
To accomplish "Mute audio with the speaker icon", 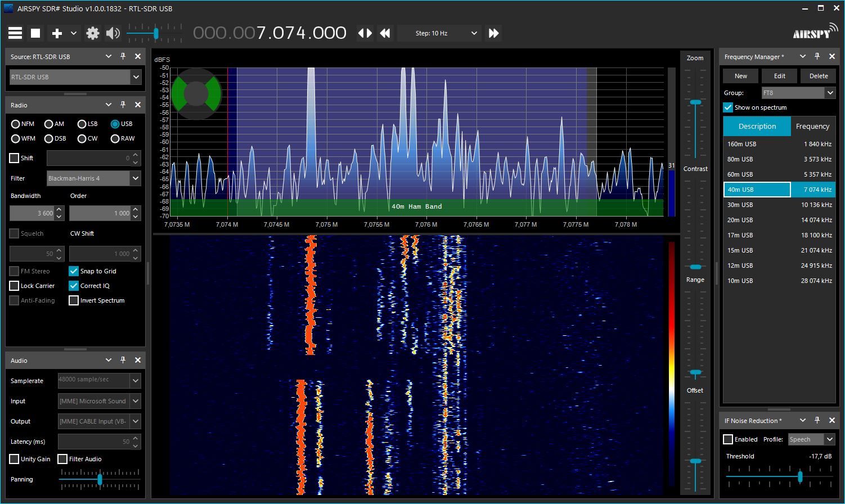I will (113, 33).
